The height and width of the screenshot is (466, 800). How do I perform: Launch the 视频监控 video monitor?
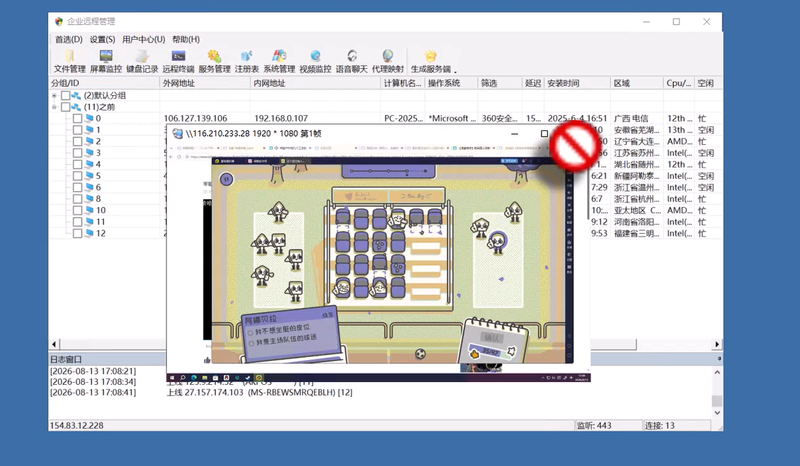pos(315,61)
